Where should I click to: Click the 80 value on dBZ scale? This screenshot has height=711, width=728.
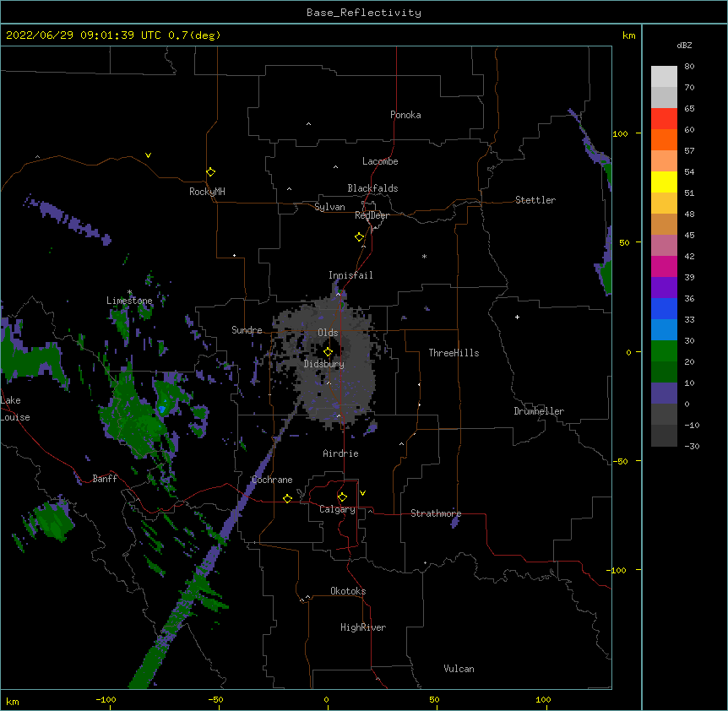tap(689, 67)
